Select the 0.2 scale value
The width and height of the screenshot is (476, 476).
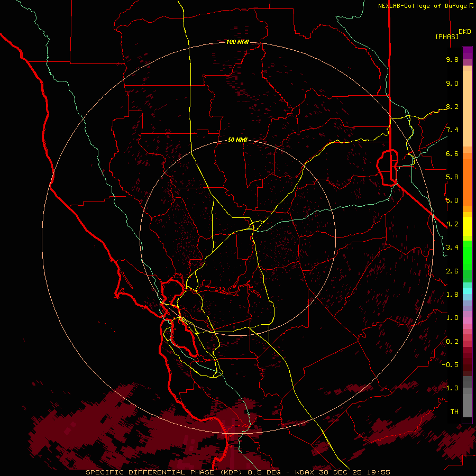(452, 342)
